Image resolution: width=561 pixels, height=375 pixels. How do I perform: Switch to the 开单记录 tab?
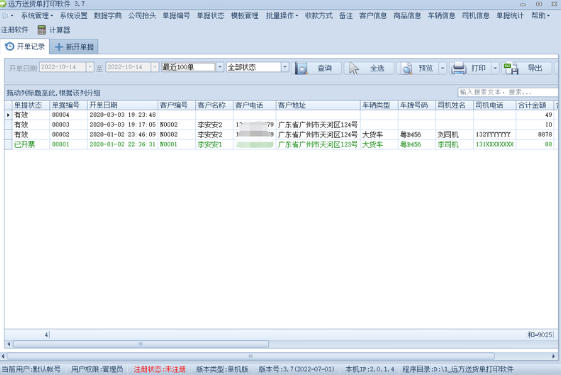[x=25, y=47]
